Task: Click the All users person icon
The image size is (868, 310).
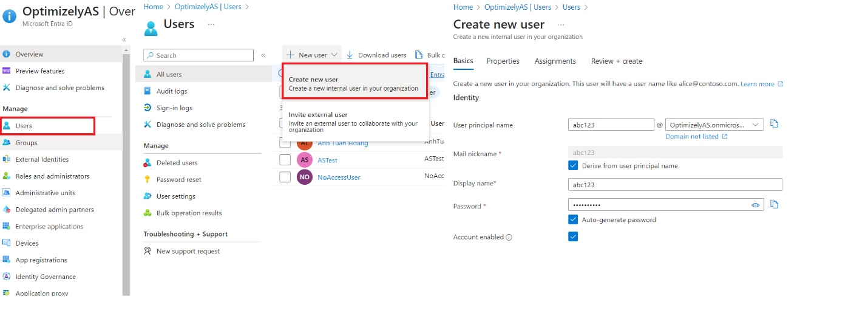Action: pyautogui.click(x=147, y=74)
